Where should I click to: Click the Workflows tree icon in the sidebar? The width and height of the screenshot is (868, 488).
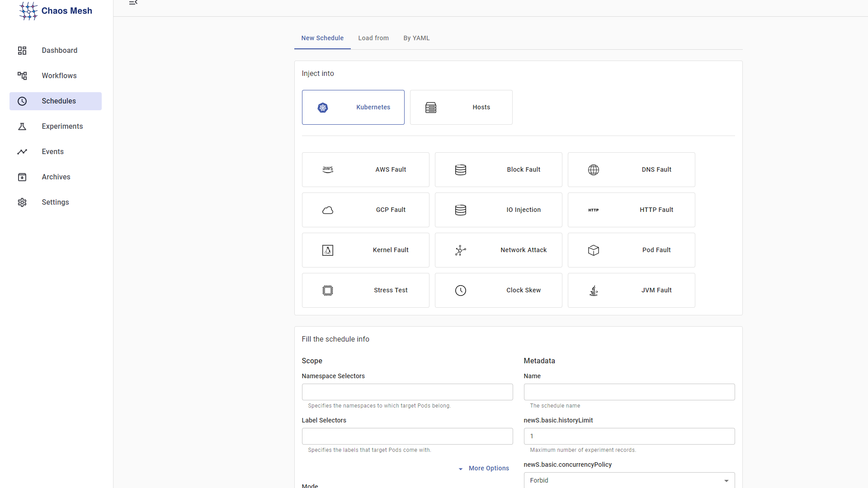(22, 76)
